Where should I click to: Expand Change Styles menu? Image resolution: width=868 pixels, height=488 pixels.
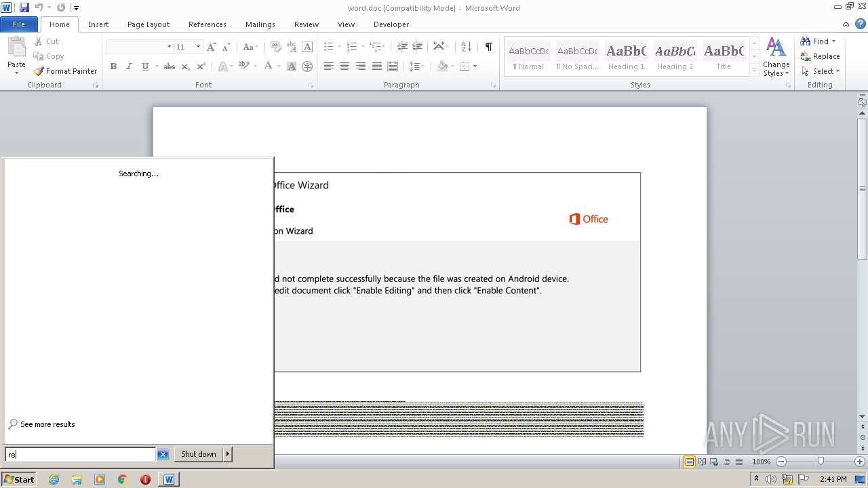point(776,58)
